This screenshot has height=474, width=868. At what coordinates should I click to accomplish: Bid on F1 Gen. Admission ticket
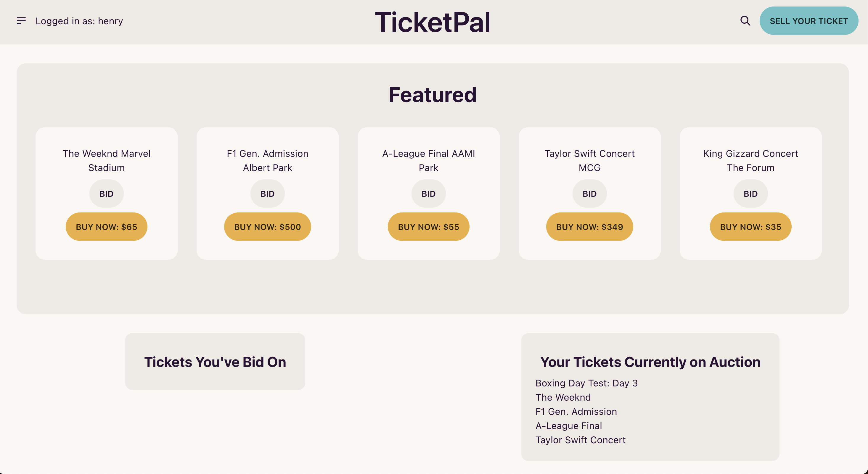point(268,194)
